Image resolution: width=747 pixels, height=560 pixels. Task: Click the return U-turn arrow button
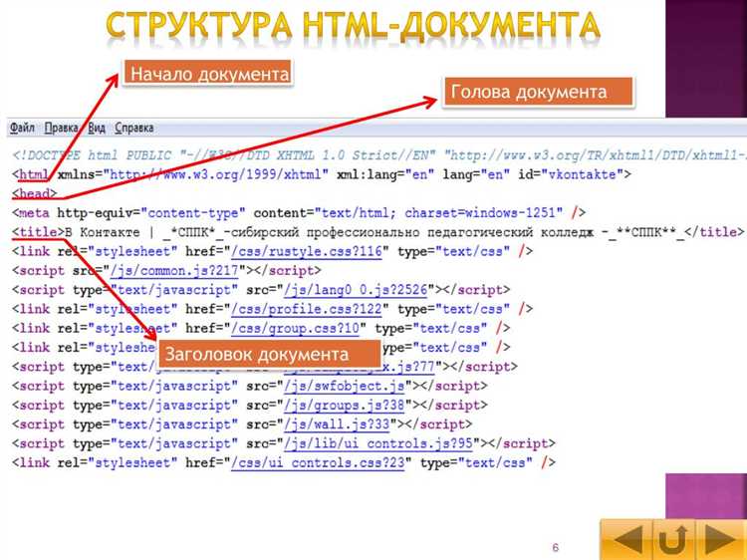[673, 539]
